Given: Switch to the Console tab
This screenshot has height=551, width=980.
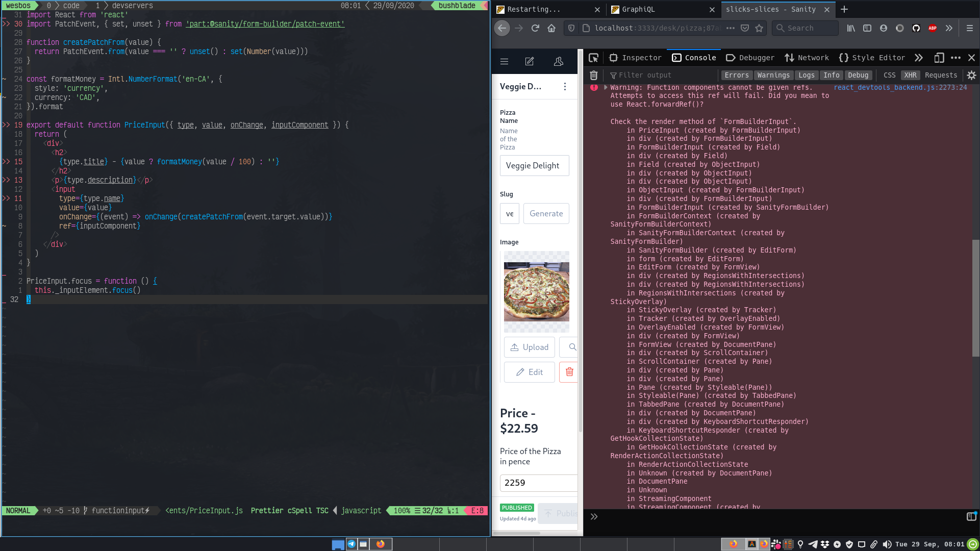Looking at the screenshot, I should 694,58.
